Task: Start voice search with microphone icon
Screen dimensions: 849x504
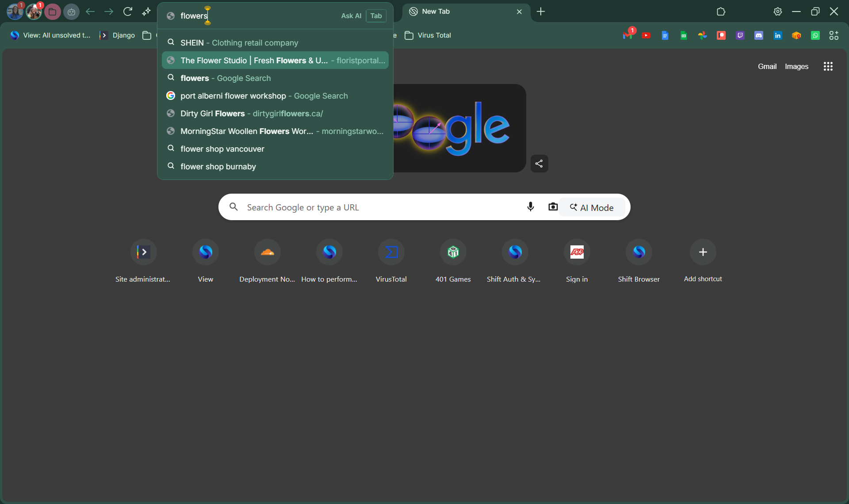Action: [x=531, y=207]
